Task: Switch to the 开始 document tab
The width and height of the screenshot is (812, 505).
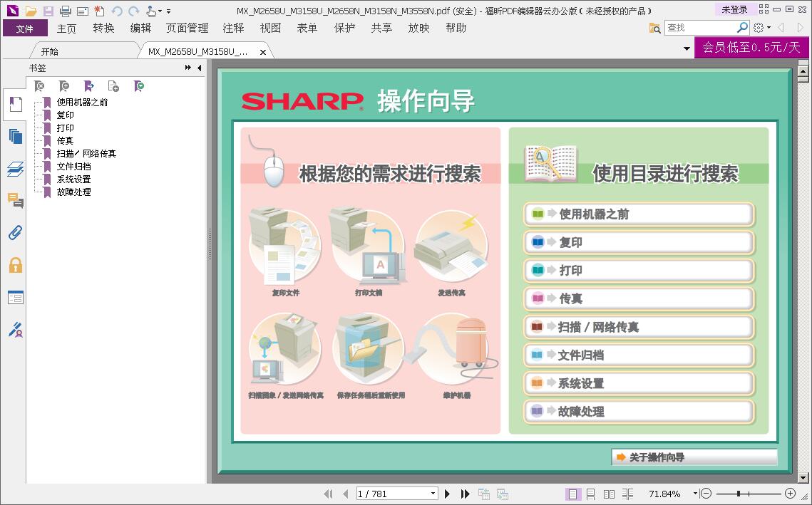Action: (x=50, y=51)
